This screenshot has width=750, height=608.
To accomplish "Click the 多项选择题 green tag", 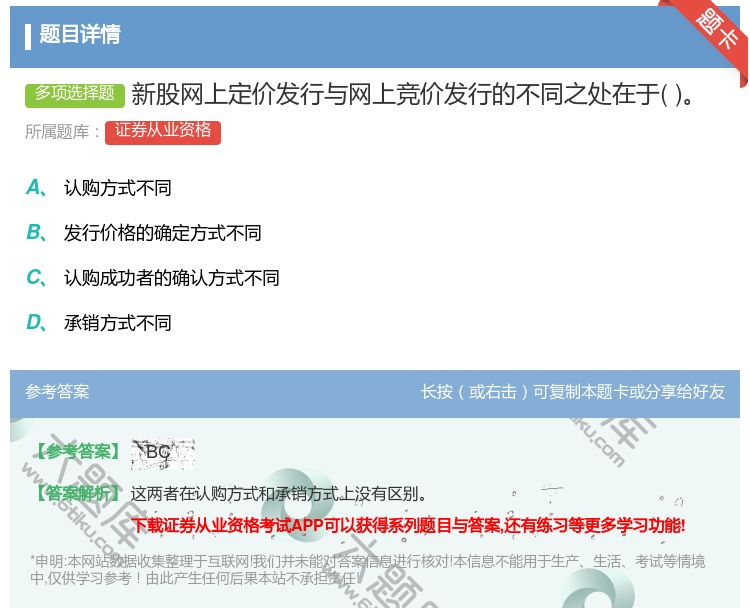I will 75,94.
